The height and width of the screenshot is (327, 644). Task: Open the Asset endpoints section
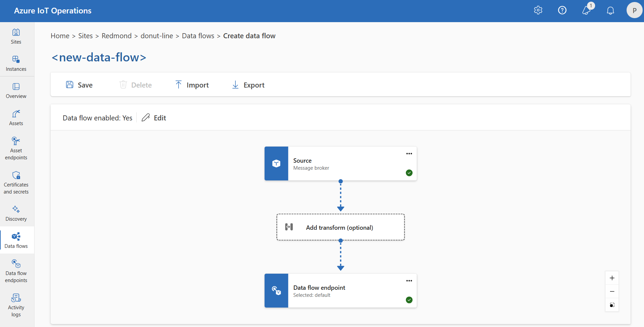(x=16, y=148)
